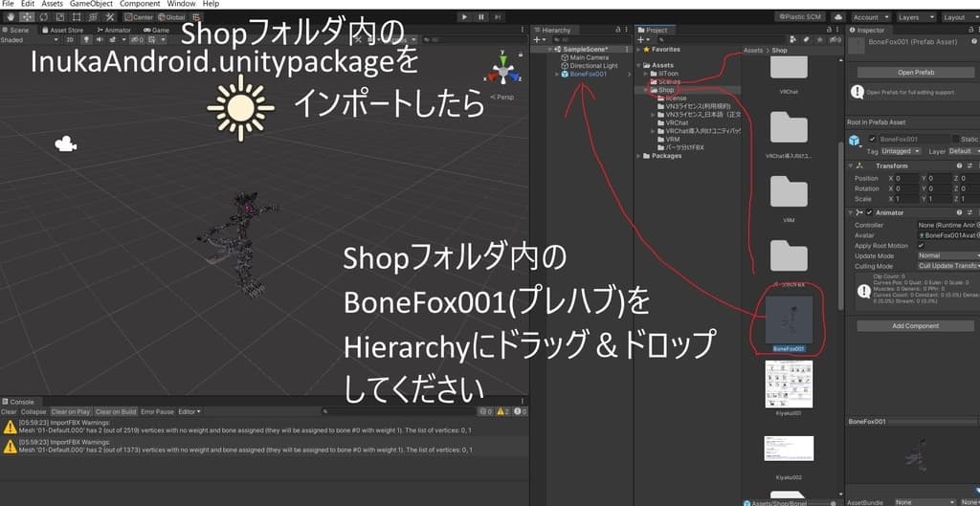Screen dimensions: 980x506
Task: Open Culling Mode dropdown
Action: [x=948, y=266]
